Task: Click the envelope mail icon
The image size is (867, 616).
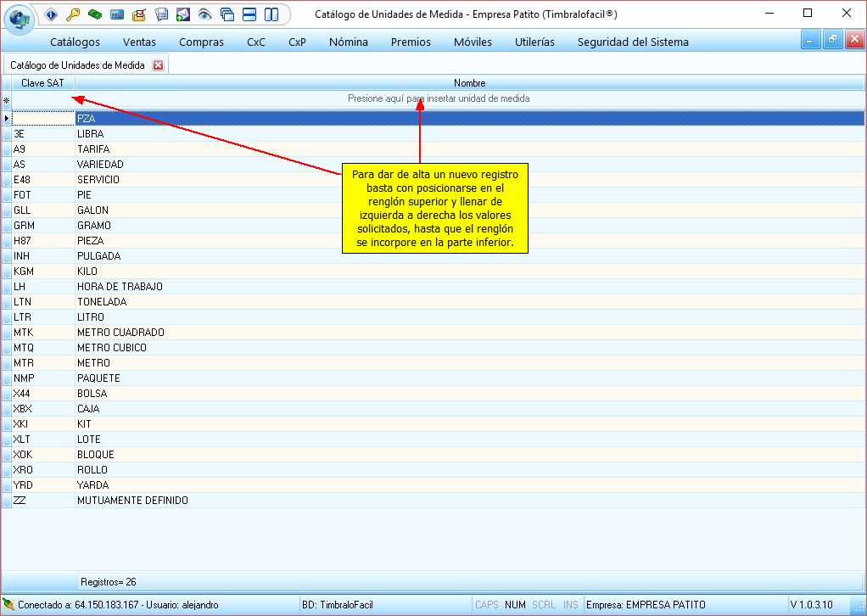Action: pos(183,14)
